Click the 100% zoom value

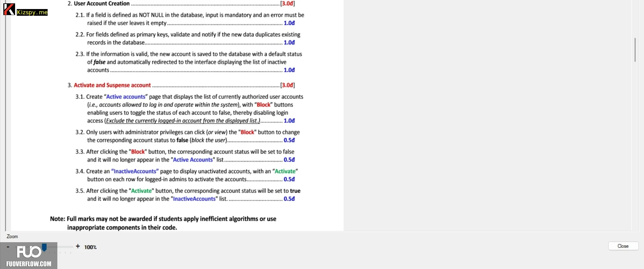(x=90, y=247)
